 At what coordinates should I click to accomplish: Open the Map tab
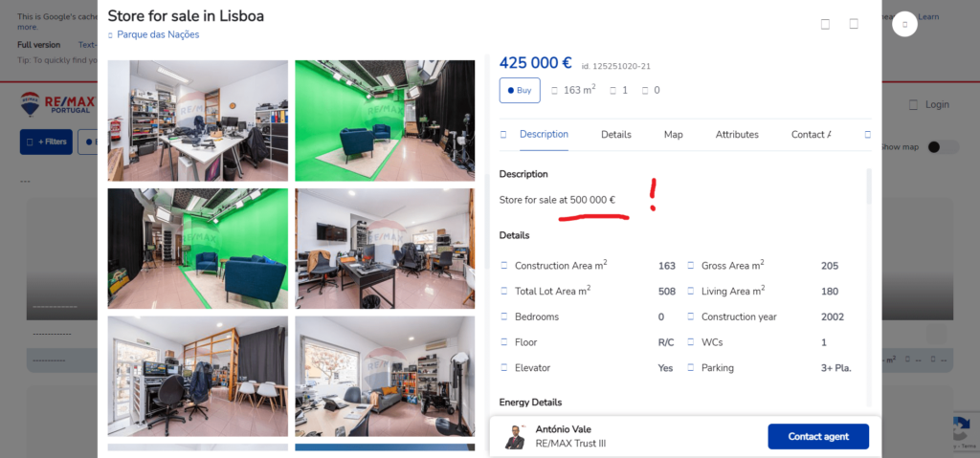click(673, 135)
